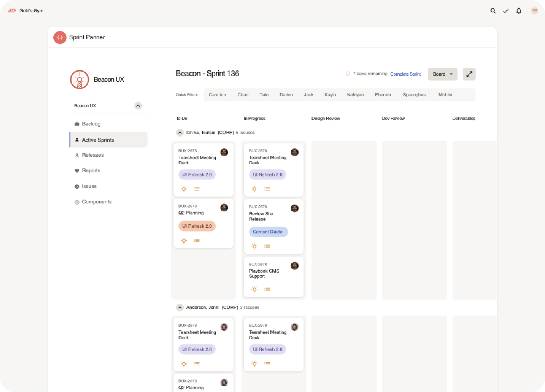Open Reports in the sidebar
This screenshot has height=392, width=545.
[91, 170]
